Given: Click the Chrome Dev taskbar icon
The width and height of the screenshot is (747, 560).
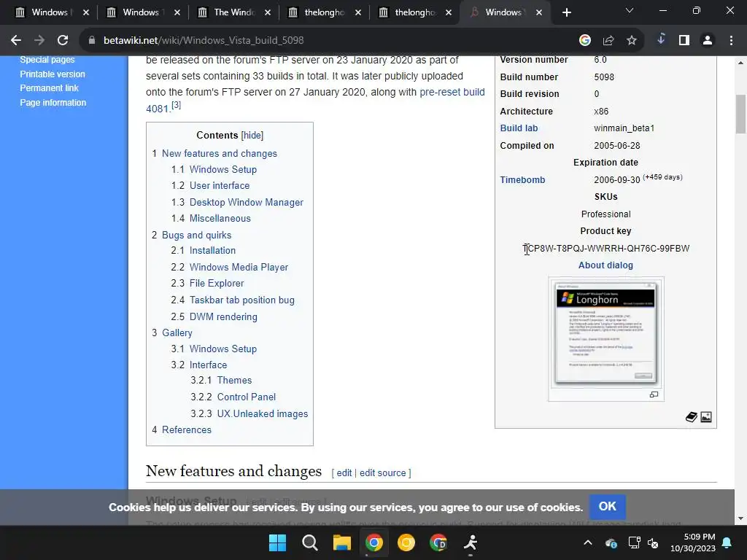Looking at the screenshot, I should pos(438,542).
